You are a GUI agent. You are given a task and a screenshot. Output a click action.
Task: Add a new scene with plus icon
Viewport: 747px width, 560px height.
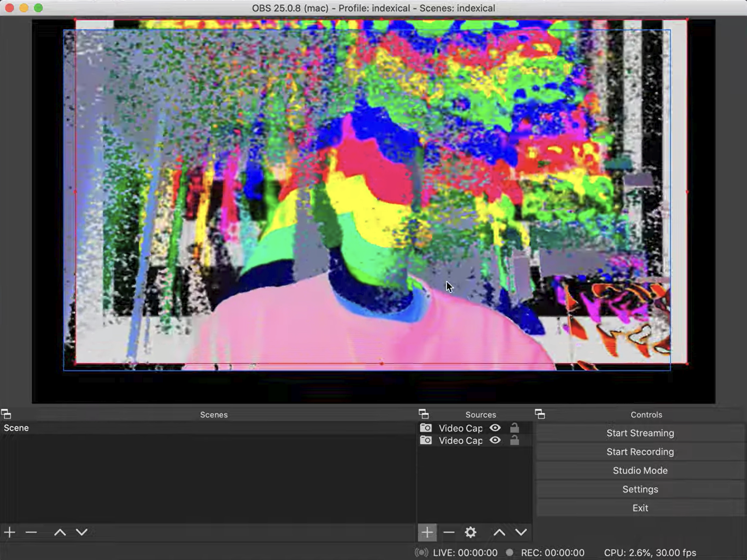point(10,532)
